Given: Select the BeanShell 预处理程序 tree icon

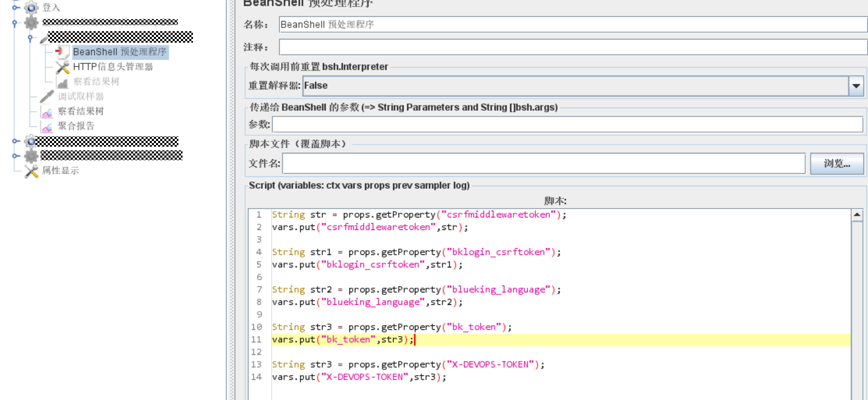Looking at the screenshot, I should (63, 51).
